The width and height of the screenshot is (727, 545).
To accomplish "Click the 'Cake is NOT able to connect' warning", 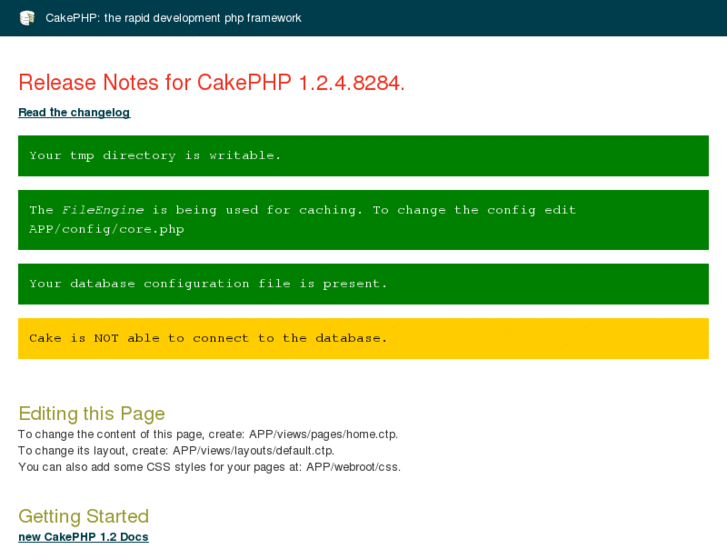I will pos(363,338).
